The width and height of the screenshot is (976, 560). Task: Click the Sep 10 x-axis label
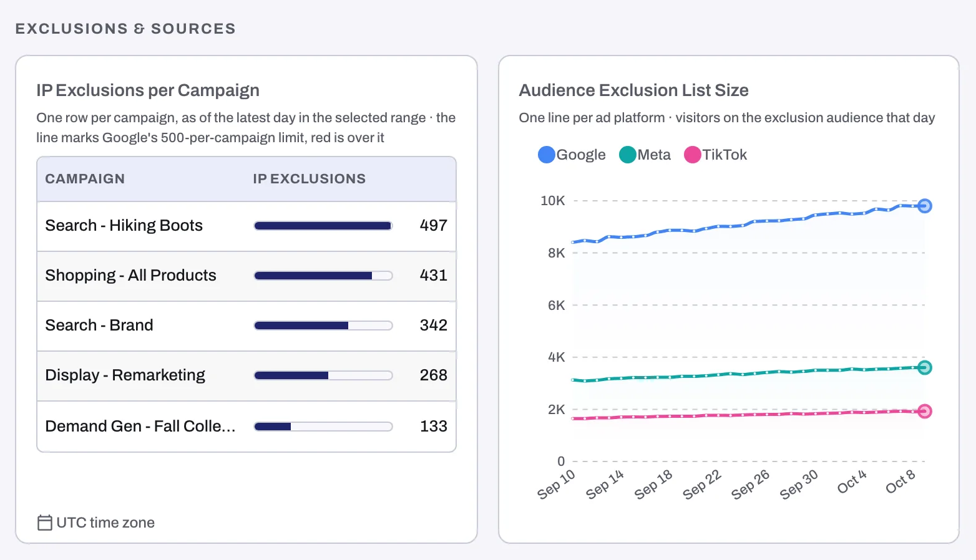pyautogui.click(x=556, y=485)
